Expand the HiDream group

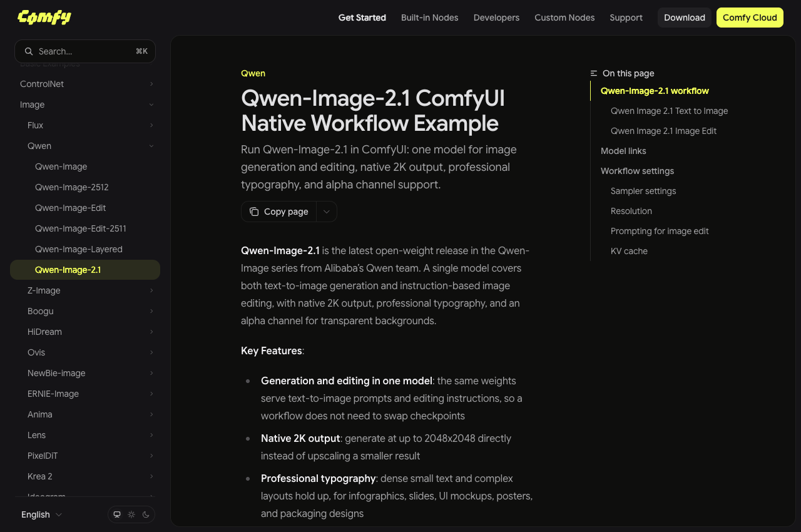(85, 332)
